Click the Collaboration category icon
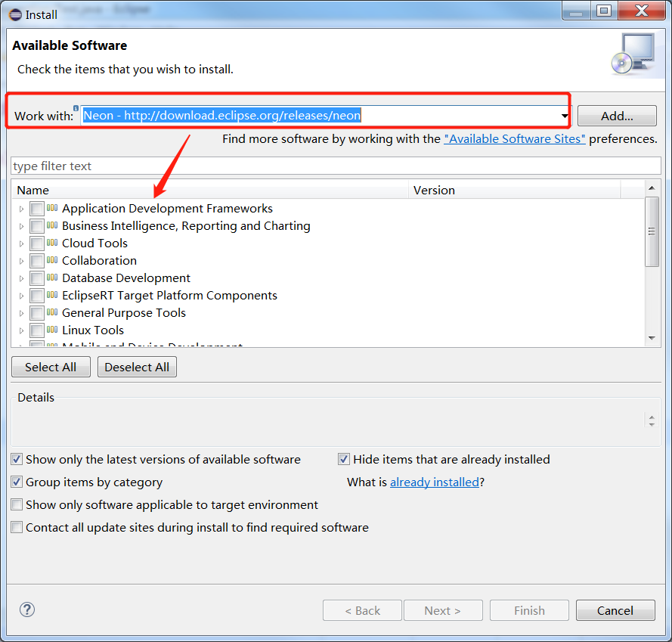 tap(52, 260)
